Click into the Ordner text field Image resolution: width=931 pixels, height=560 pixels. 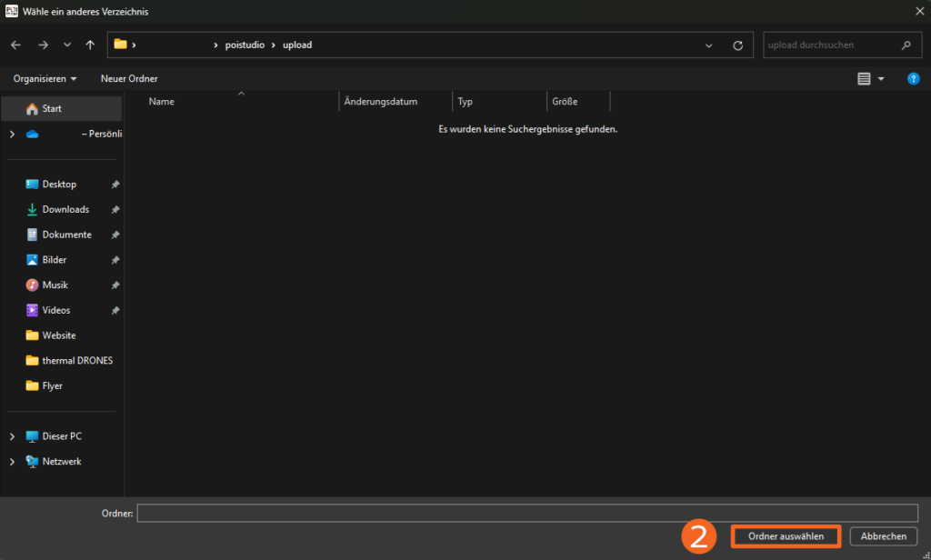[x=527, y=514]
